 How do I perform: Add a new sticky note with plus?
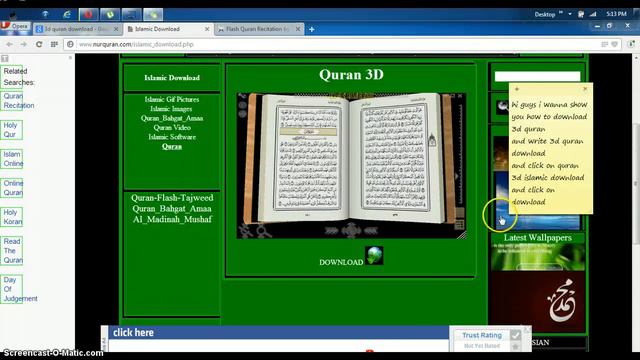pyautogui.click(x=517, y=88)
